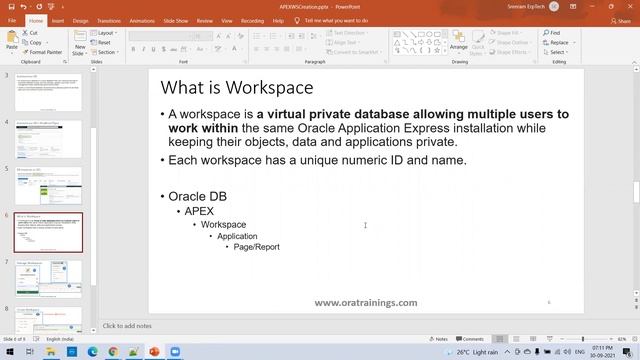
Task: Open the File tab
Action: point(12,21)
